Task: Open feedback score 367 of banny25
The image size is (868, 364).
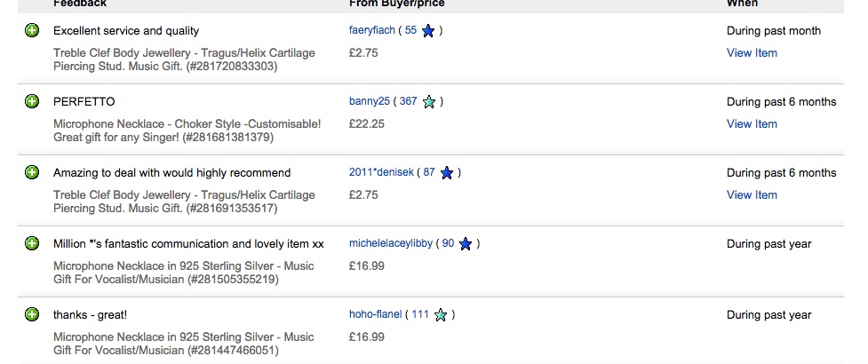Action: coord(408,101)
